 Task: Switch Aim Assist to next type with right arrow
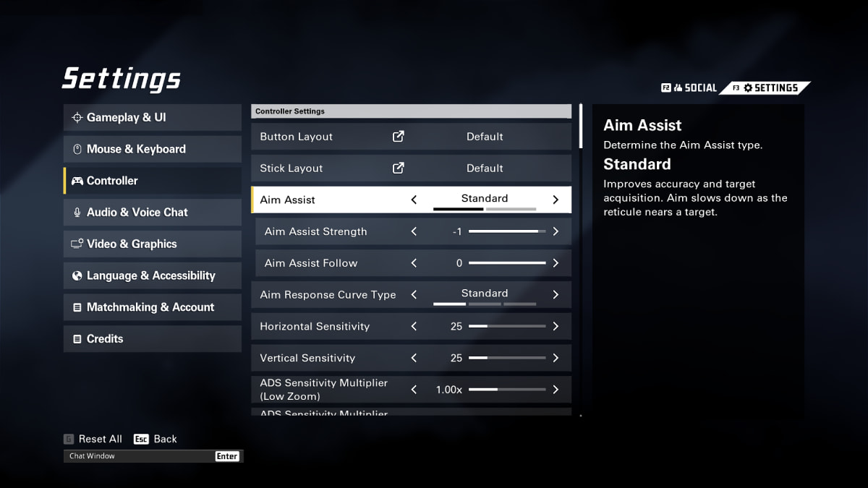click(556, 200)
